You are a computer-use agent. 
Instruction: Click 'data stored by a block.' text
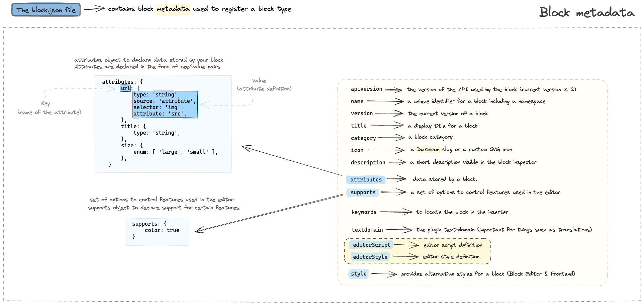tap(445, 179)
